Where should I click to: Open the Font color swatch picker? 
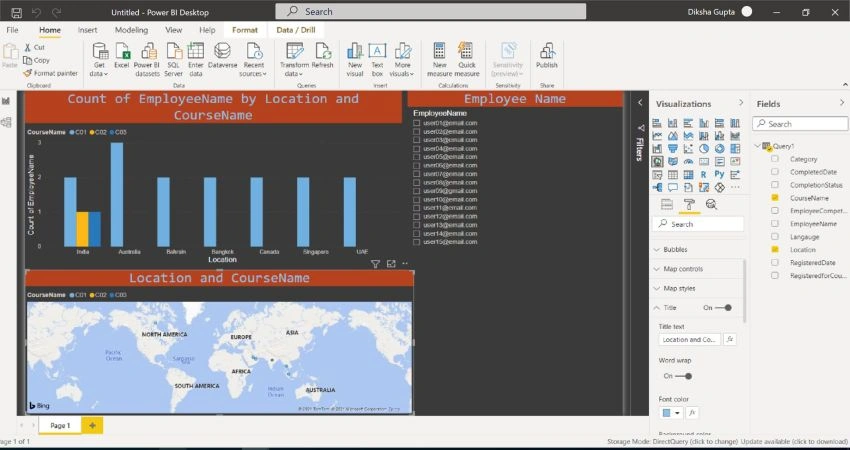pyautogui.click(x=671, y=413)
